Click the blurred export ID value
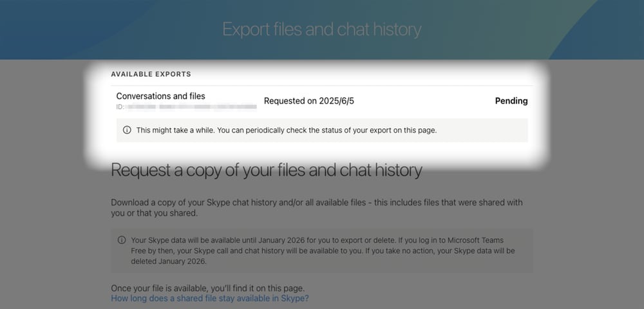Viewport: 644px width, 309px height. click(x=191, y=107)
